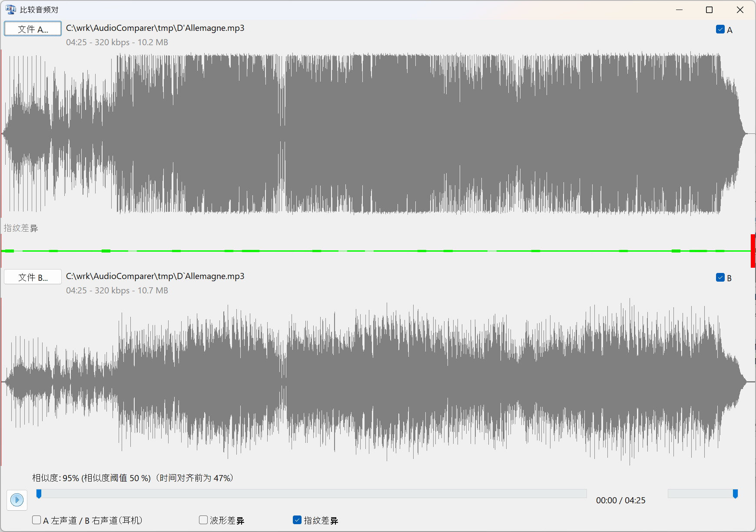Viewport: 756px width, 532px height.
Task: Click file B info 10.7 MB
Action: point(117,291)
